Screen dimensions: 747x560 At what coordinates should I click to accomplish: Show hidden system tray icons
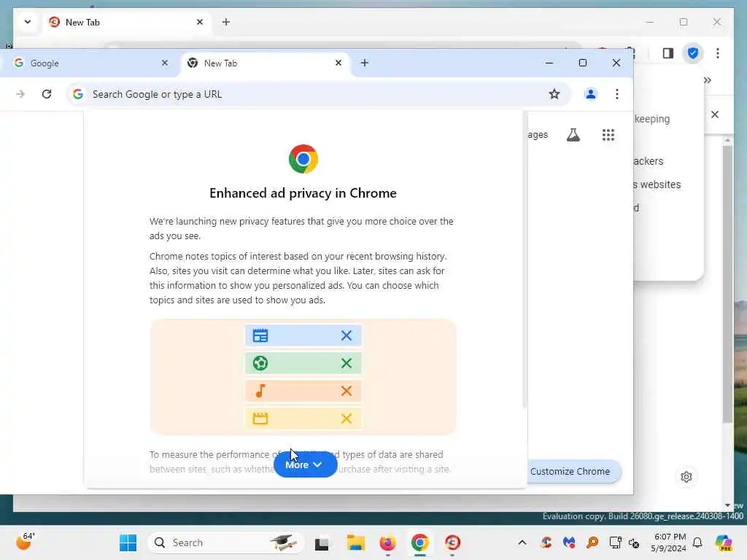[x=522, y=542]
